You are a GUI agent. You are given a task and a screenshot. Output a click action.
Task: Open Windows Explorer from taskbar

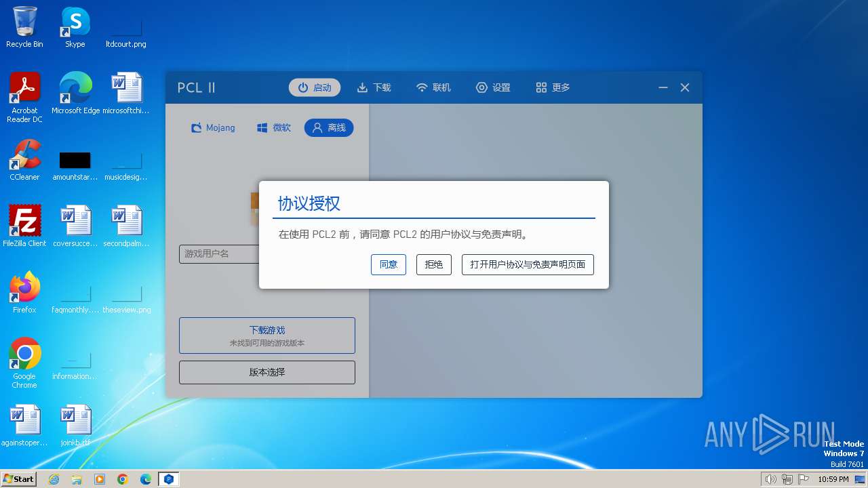[x=77, y=479]
